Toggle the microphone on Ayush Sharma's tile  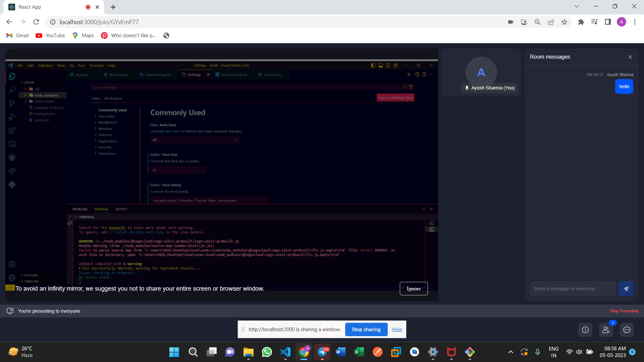pos(467,88)
